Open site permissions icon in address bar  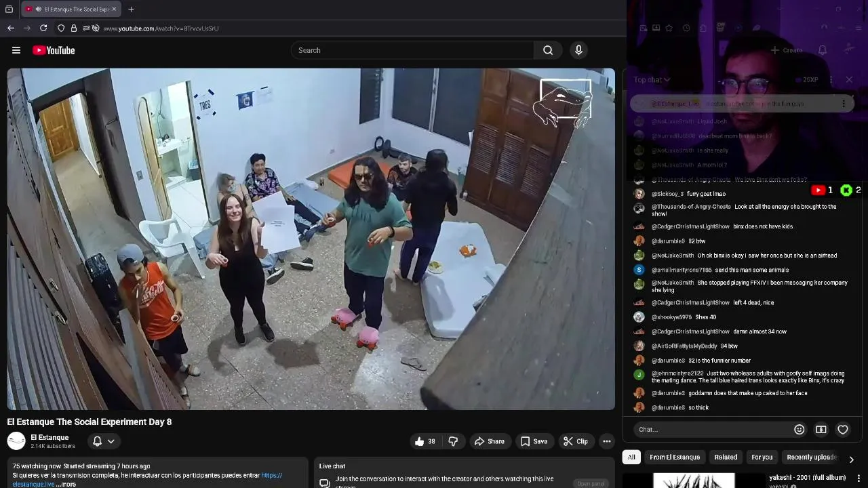[x=86, y=28]
